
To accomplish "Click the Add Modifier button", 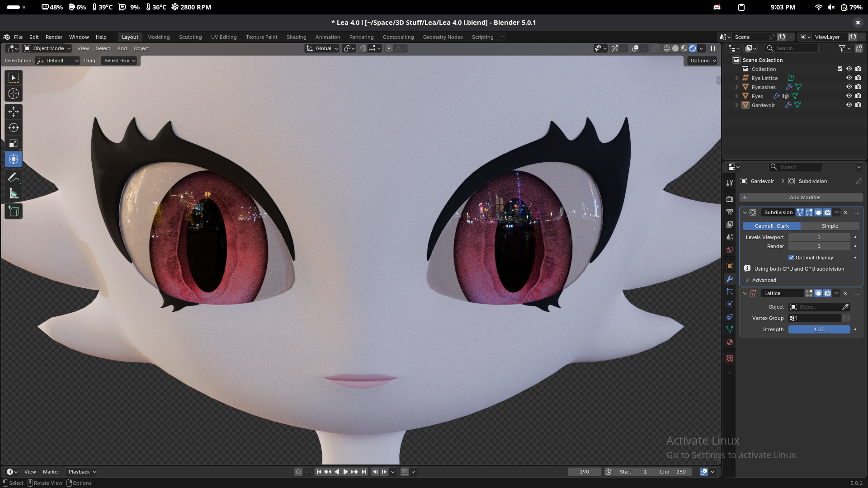I will (x=801, y=197).
